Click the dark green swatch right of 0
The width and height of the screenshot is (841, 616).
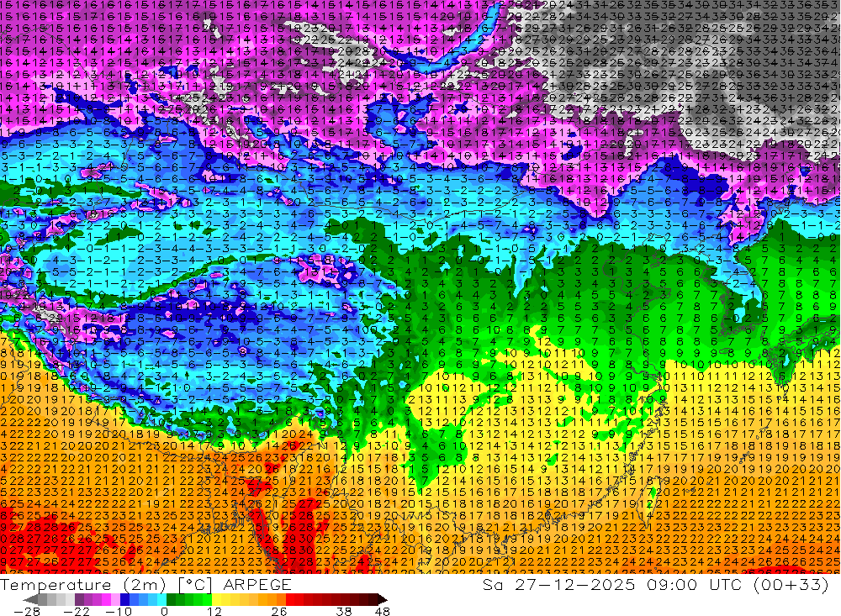tap(171, 600)
